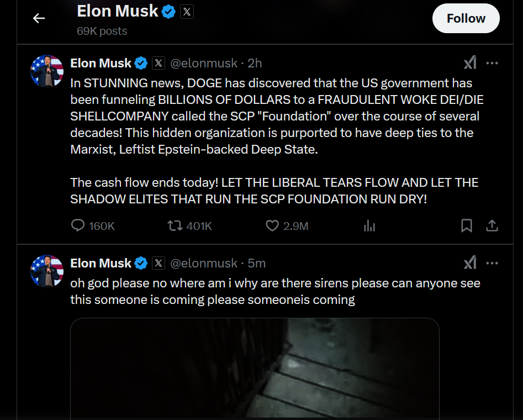View analytics for the first post
This screenshot has height=420, width=523.
[x=369, y=225]
